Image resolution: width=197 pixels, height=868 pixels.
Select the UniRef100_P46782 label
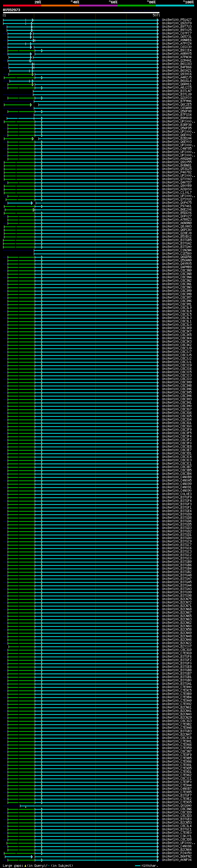[x=177, y=172]
